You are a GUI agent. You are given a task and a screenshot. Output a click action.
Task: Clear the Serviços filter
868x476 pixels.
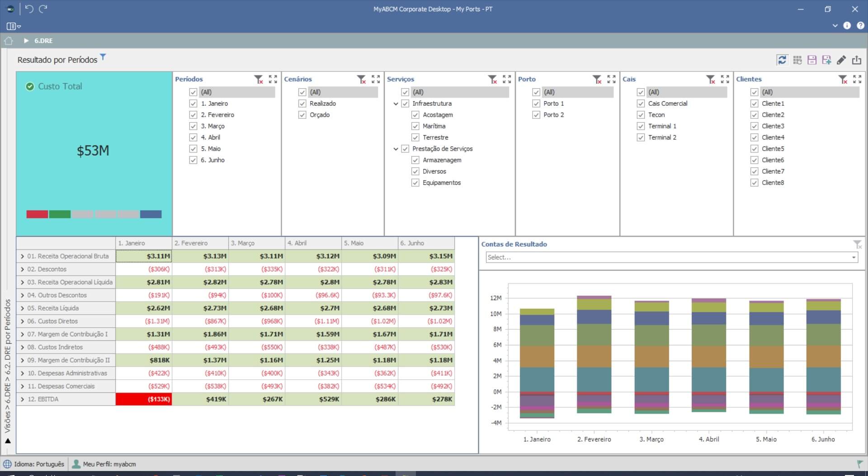pyautogui.click(x=493, y=80)
